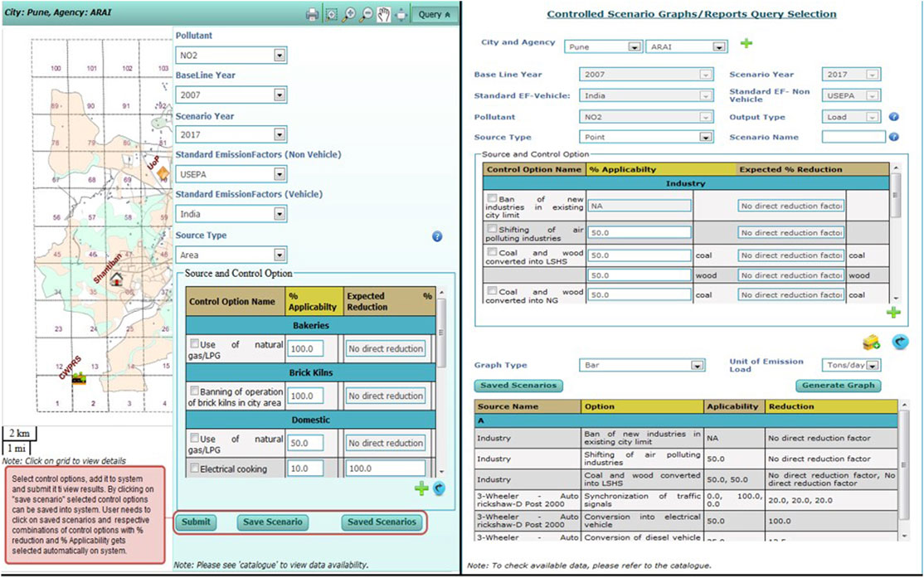Click the four-arrow full extent icon

click(x=401, y=15)
